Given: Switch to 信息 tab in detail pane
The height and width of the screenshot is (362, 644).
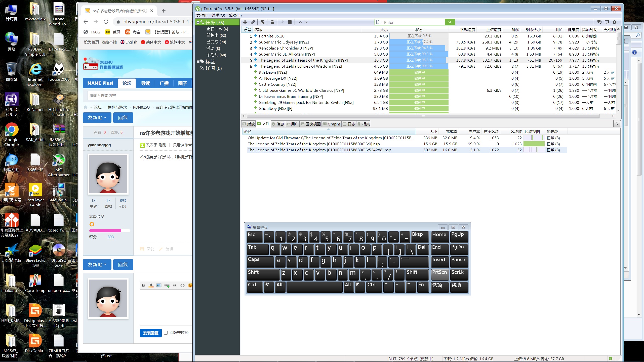Looking at the screenshot, I should click(x=278, y=124).
